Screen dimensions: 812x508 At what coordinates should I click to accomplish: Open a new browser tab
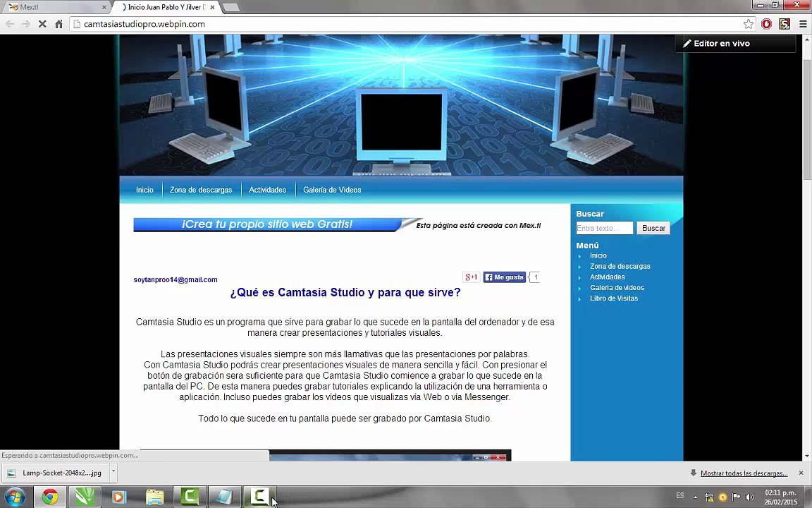click(x=231, y=7)
